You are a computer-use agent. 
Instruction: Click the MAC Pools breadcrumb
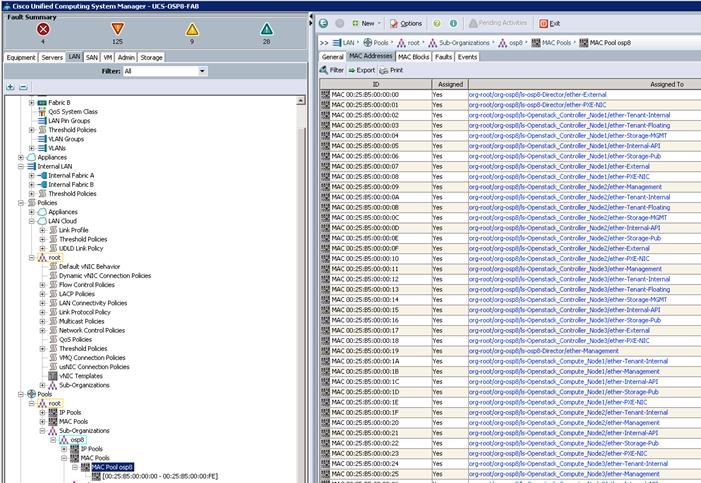pos(551,43)
